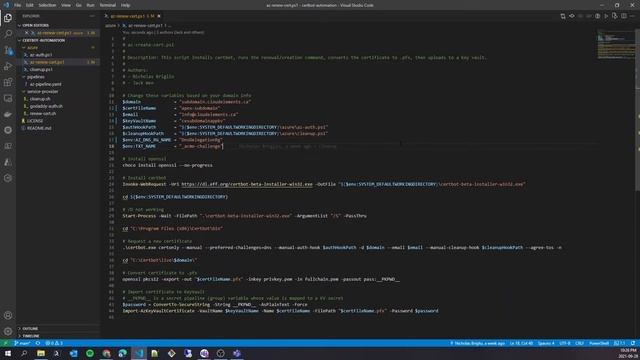This screenshot has height=360, width=640.
Task: Open Outlook from the taskbar
Action: (73, 353)
